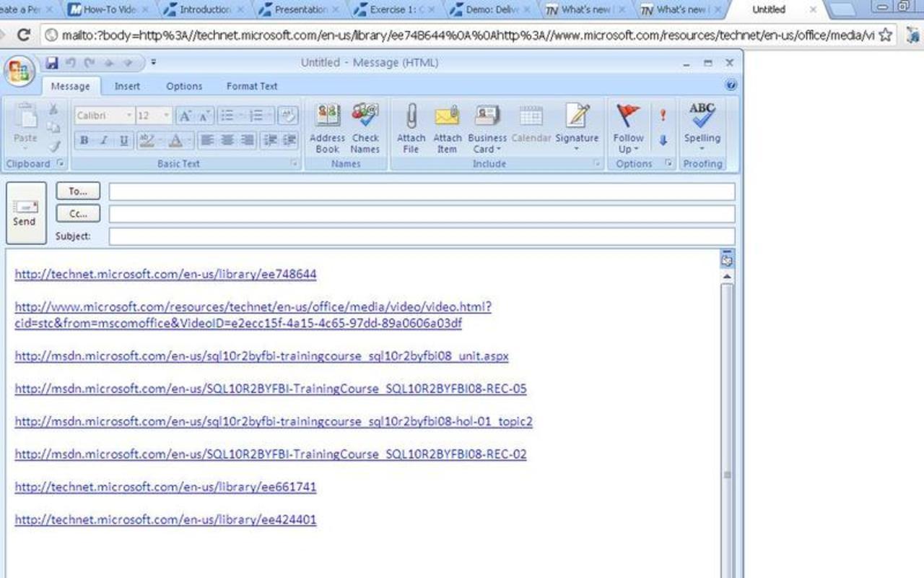Reload the page in the browser
Viewport: 924px width, 578px height.
click(x=24, y=35)
